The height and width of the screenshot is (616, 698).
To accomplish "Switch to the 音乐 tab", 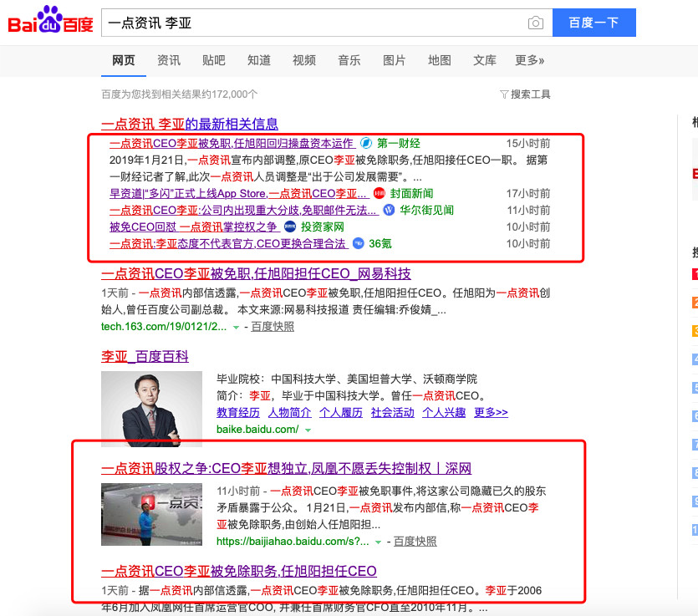I will [x=349, y=60].
